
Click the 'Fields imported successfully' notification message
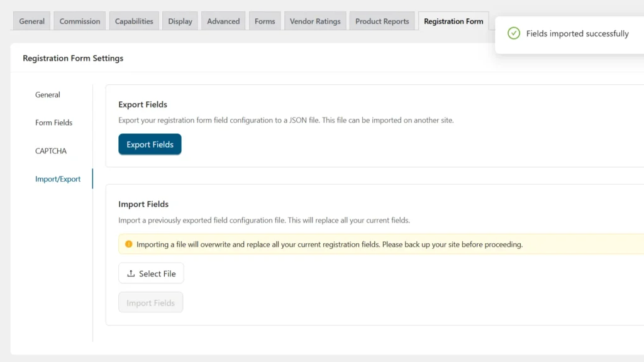[x=577, y=34]
